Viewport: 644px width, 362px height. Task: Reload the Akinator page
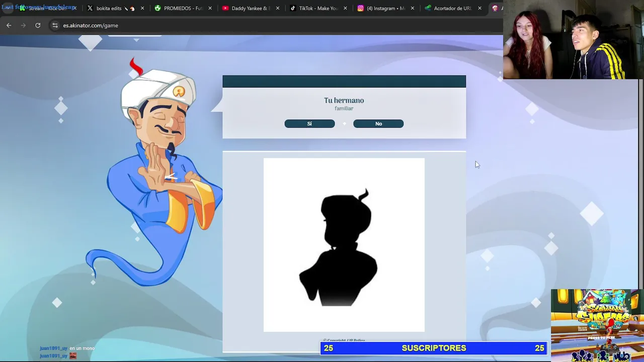[x=38, y=25]
